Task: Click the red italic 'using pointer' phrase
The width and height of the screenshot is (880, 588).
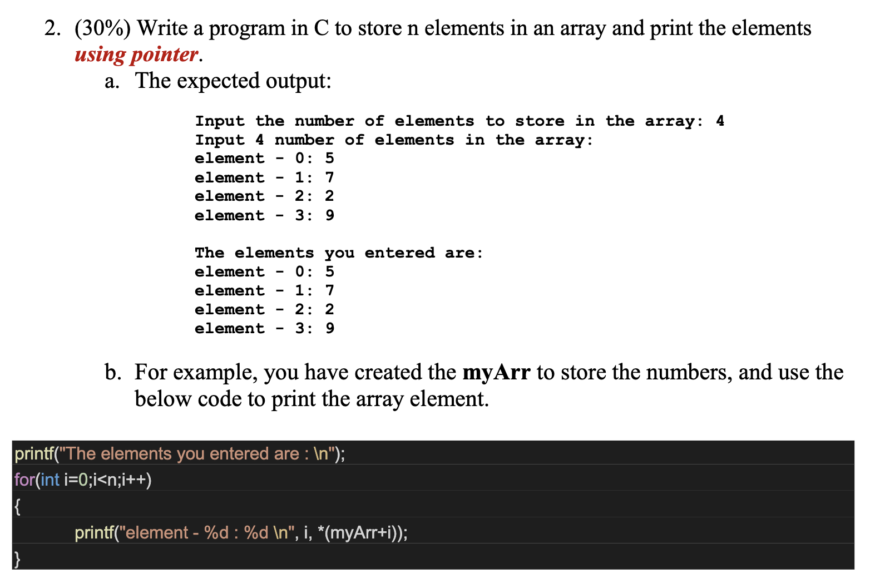Action: 136,55
